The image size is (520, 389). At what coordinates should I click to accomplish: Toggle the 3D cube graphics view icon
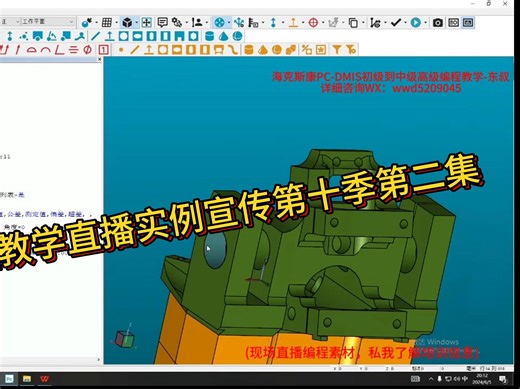click(x=127, y=23)
